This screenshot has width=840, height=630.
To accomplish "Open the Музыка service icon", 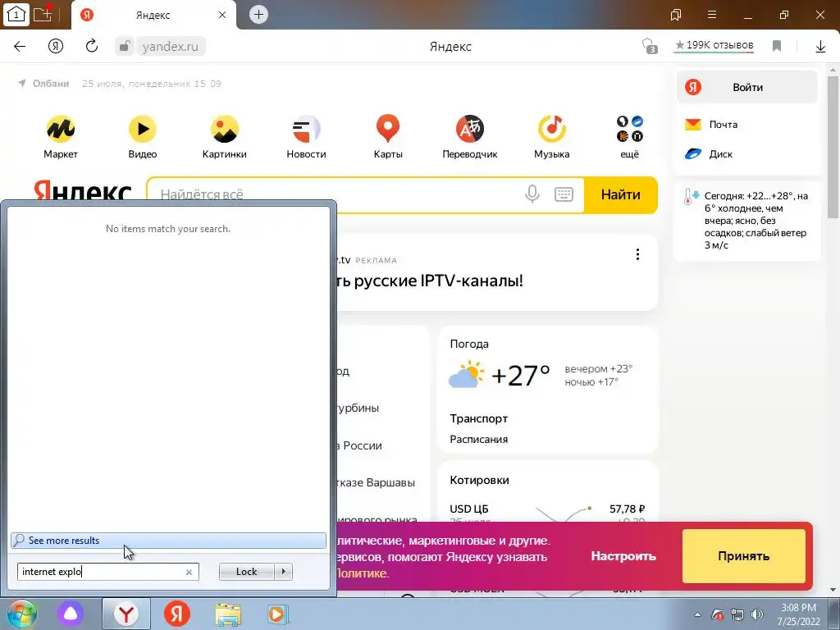I will click(552, 129).
